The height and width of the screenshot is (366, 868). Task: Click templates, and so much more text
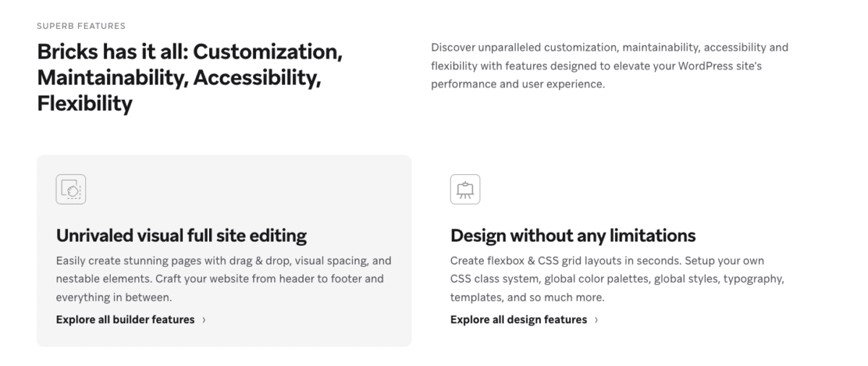(527, 297)
